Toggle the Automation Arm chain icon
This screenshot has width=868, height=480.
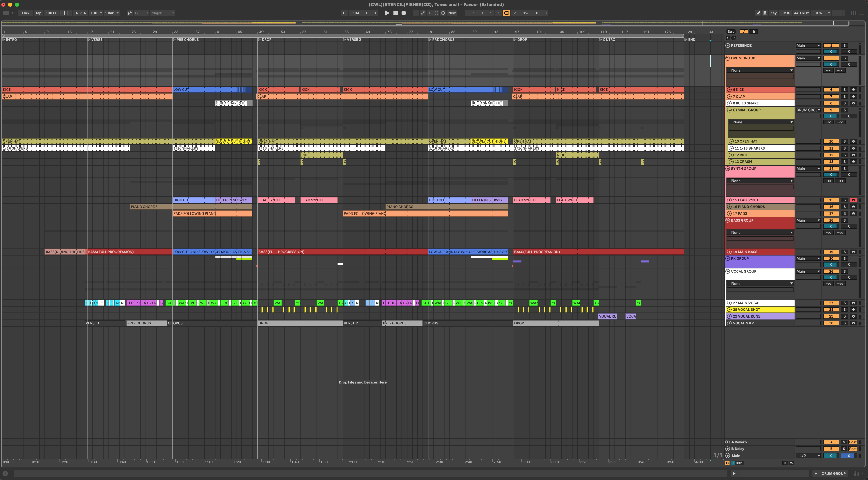(422, 13)
